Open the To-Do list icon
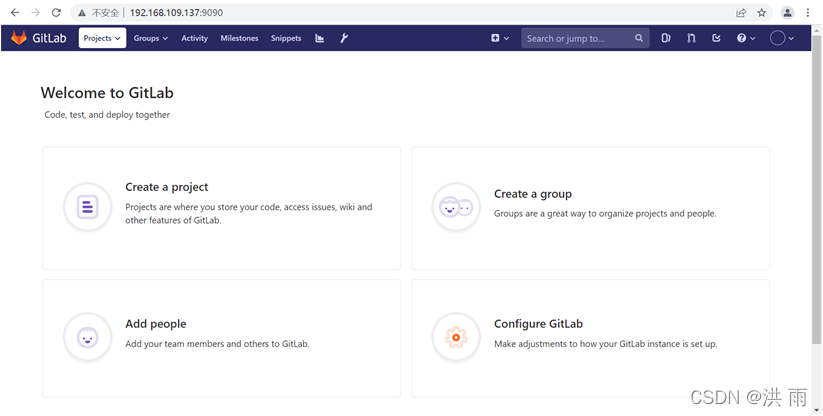Screen dimensions: 823x416 (x=716, y=38)
